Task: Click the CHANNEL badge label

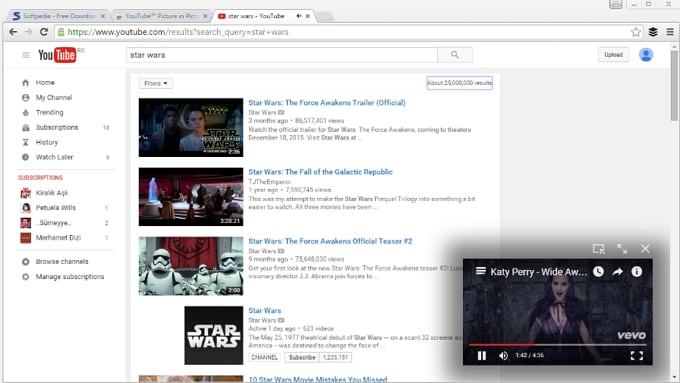Action: coord(265,357)
